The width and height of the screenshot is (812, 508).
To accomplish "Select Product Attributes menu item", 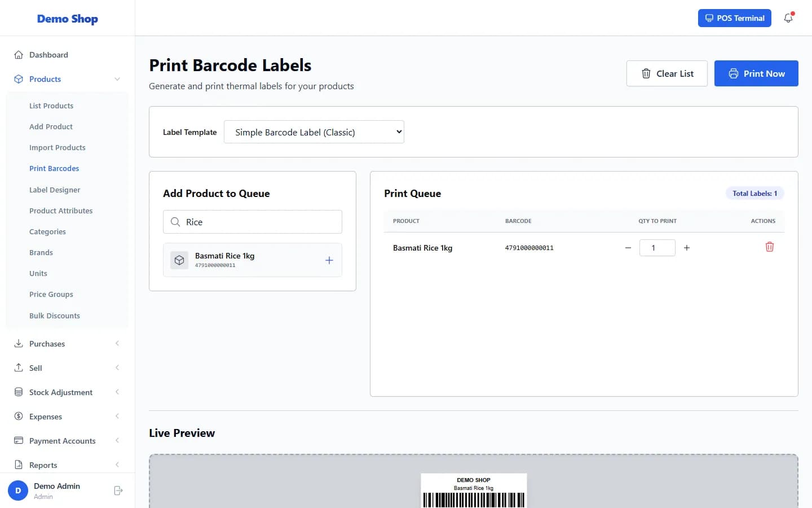I will (61, 211).
